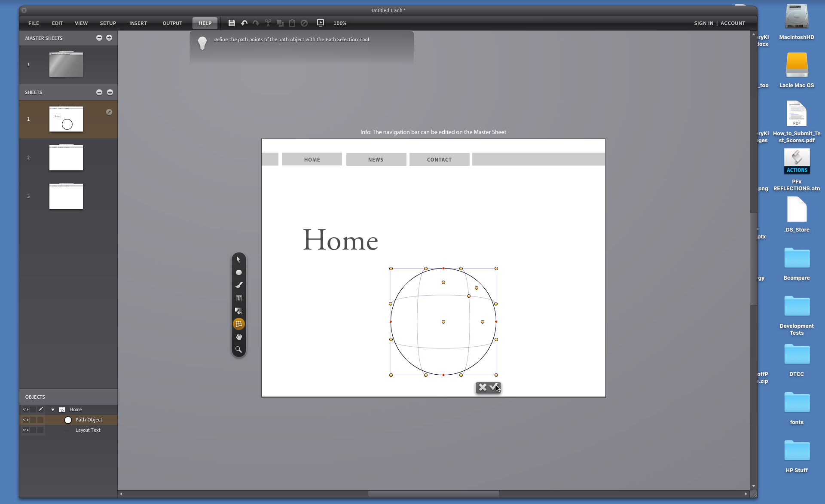825x504 pixels.
Task: Add a new sheet with plus button
Action: 110,92
